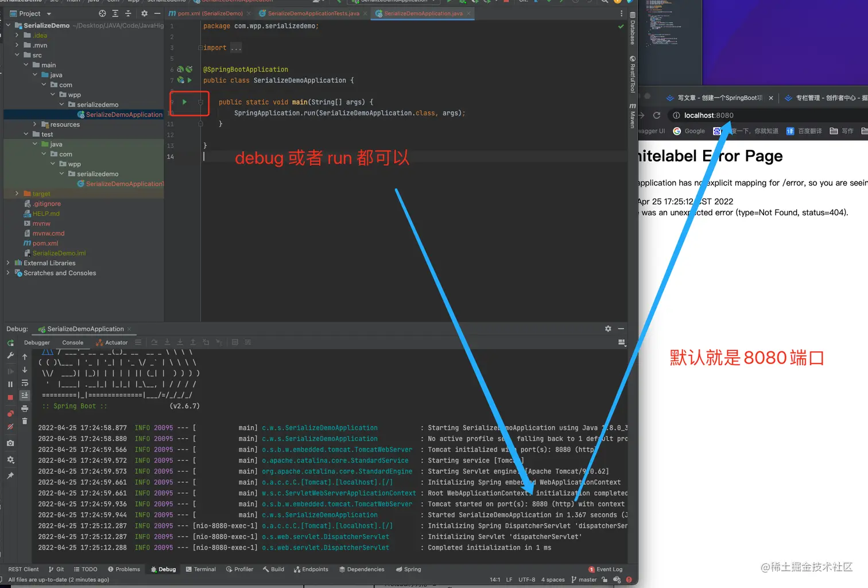Reload page in browser window

pos(657,115)
